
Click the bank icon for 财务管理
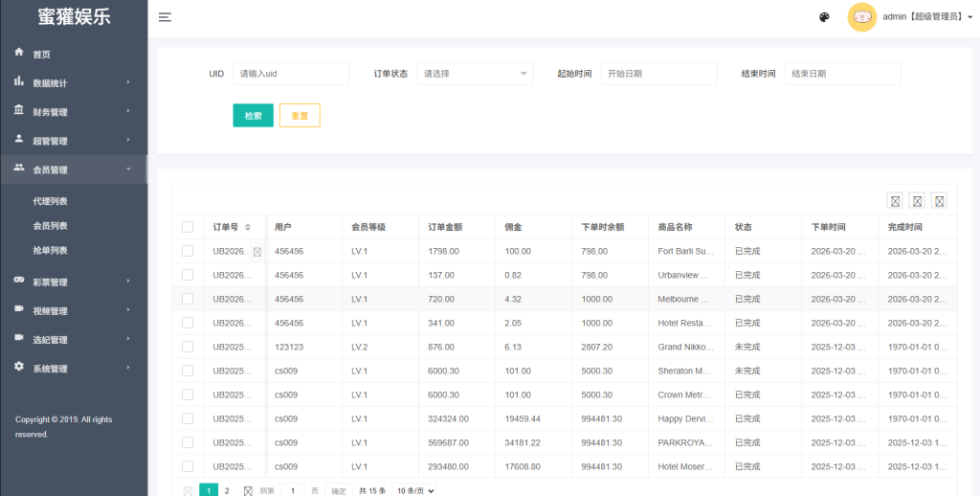pos(19,111)
